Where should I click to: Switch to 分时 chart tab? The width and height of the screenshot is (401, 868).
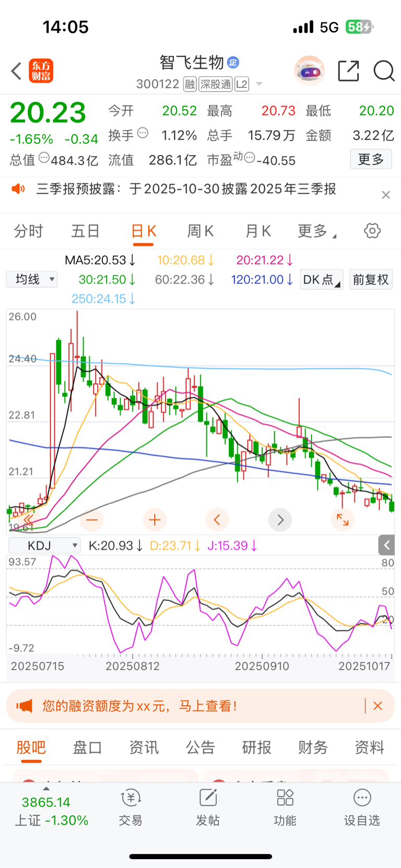click(28, 231)
